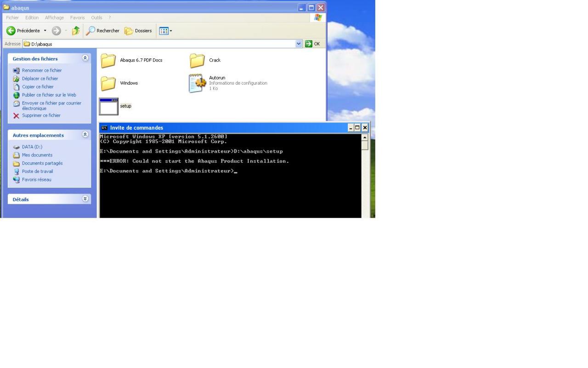Click the Envoyer par courrier électronique icon
This screenshot has height=368, width=588.
[17, 103]
